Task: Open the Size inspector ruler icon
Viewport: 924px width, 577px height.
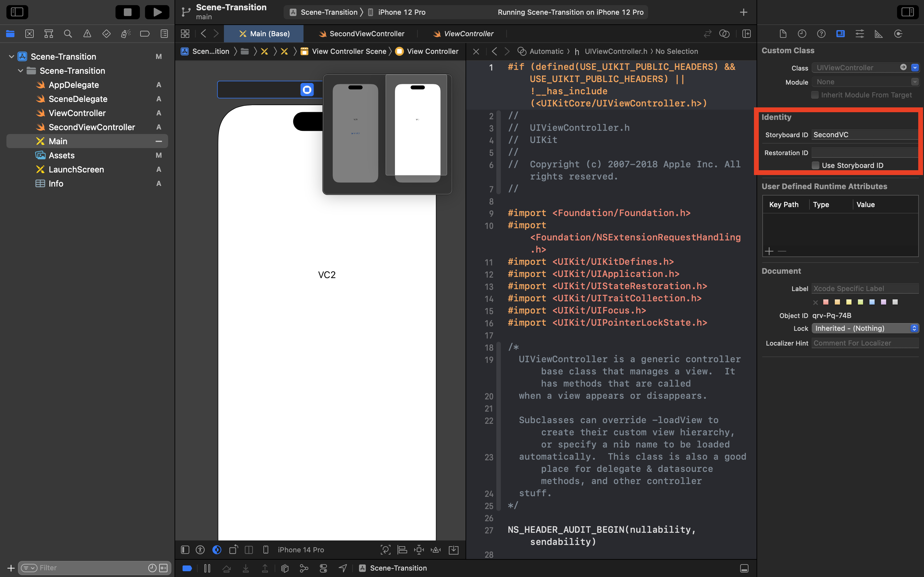Action: 878,34
